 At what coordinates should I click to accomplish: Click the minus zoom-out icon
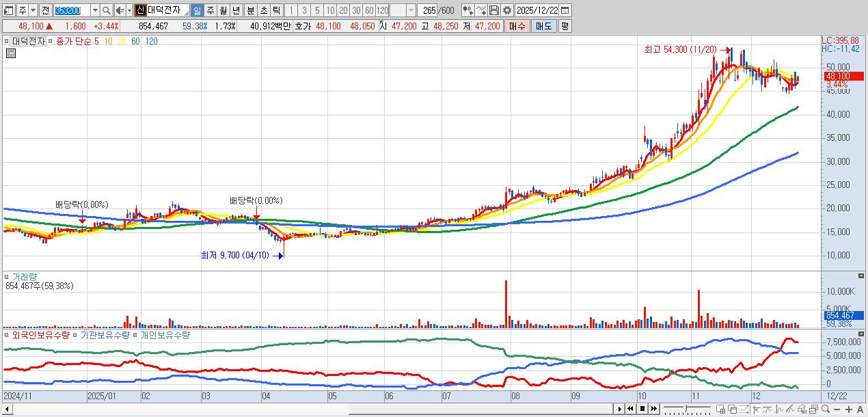point(837,409)
